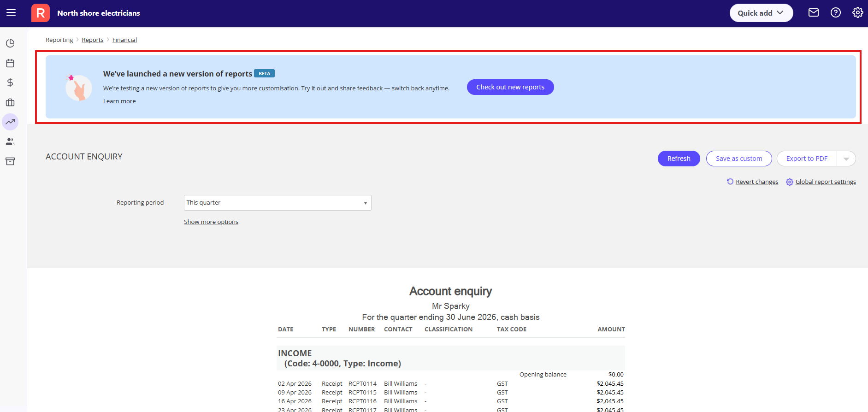Click the GST tax code in RCPT0115 row

click(x=502, y=393)
